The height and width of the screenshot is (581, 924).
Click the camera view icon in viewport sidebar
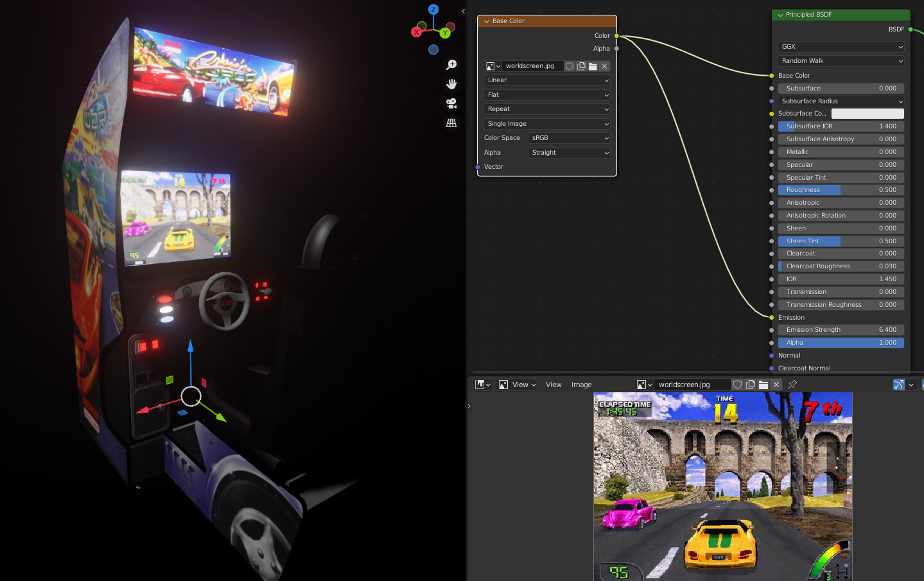451,103
